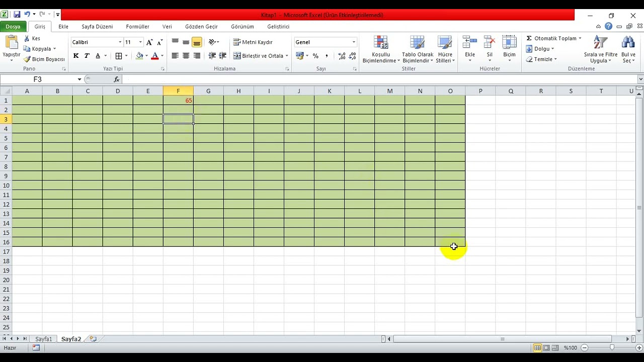Click the Center text alignment icon
Image resolution: width=644 pixels, height=362 pixels.
pos(186,56)
